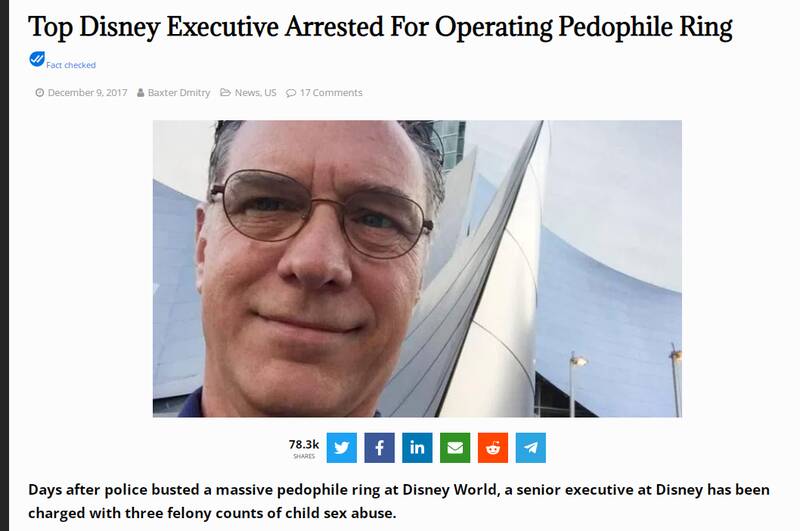Share article via Twitter icon
This screenshot has width=800, height=531.
[341, 448]
